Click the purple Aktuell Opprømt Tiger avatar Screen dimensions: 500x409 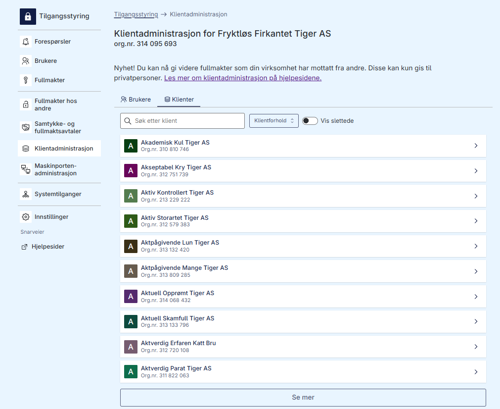(131, 296)
